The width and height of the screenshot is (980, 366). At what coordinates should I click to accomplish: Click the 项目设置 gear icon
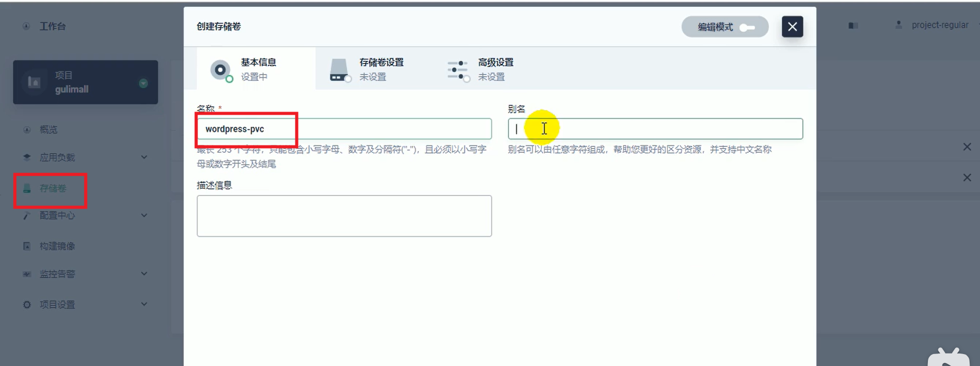click(27, 304)
